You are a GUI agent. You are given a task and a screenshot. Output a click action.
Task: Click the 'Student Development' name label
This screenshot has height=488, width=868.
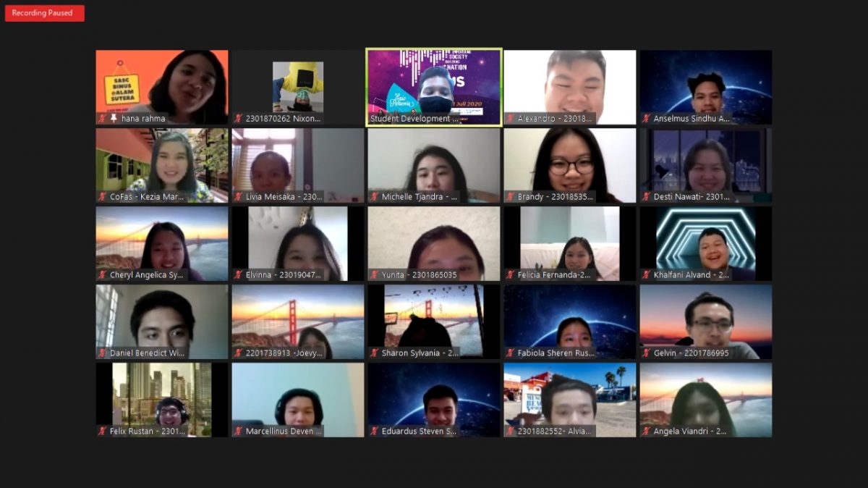[x=414, y=118]
